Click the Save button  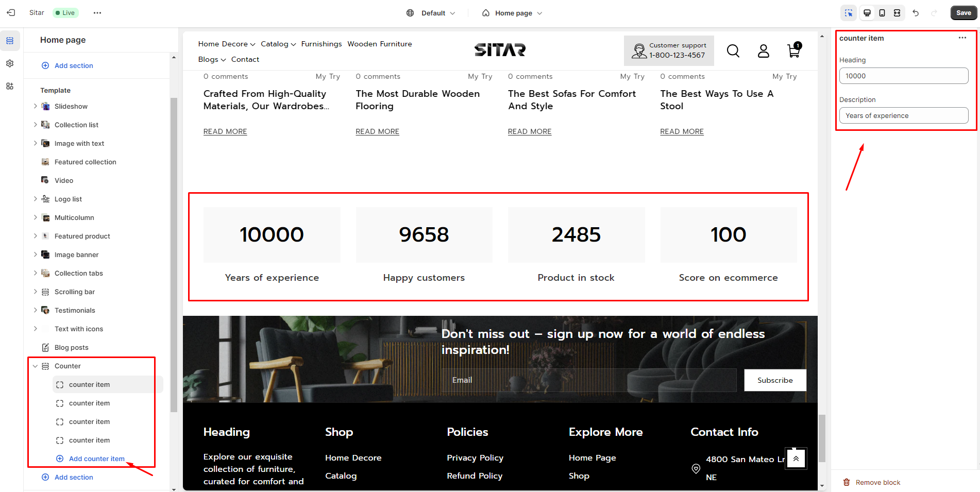(963, 13)
